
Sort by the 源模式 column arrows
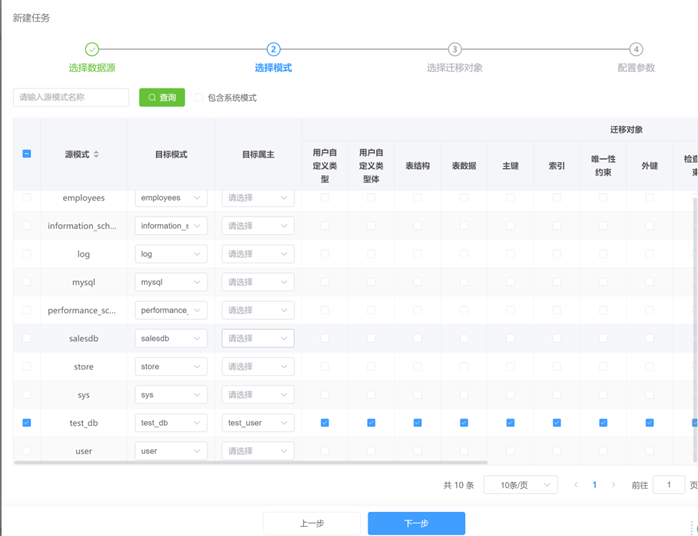click(96, 154)
